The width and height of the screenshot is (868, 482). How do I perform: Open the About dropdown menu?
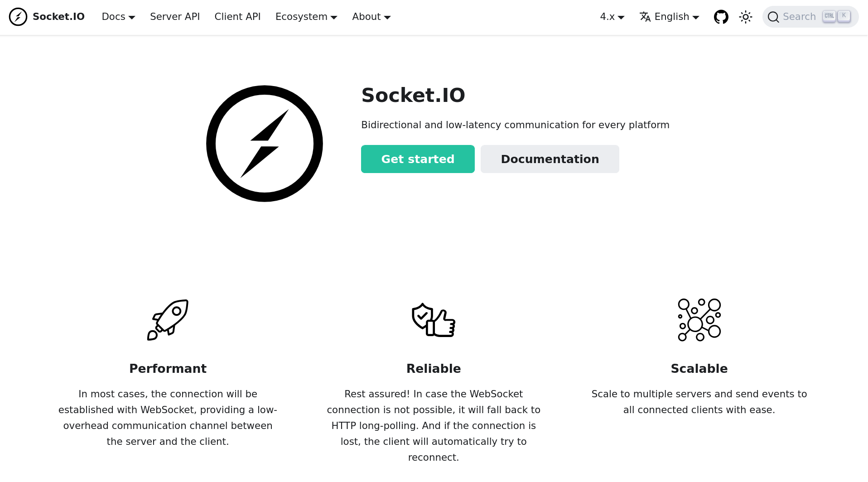(371, 17)
